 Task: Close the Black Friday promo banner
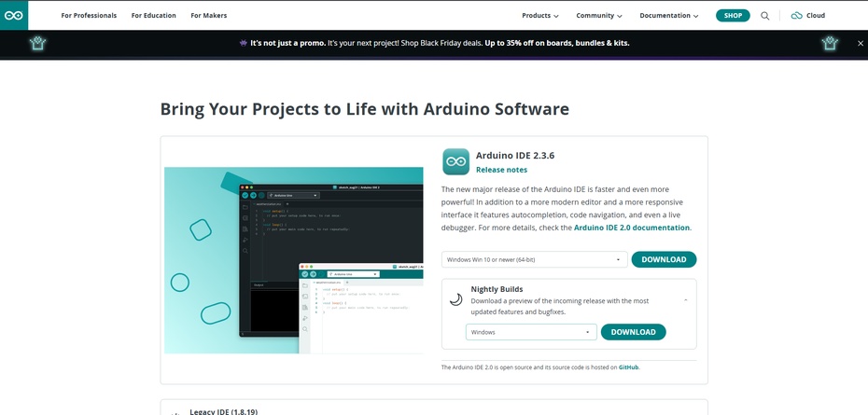861,43
